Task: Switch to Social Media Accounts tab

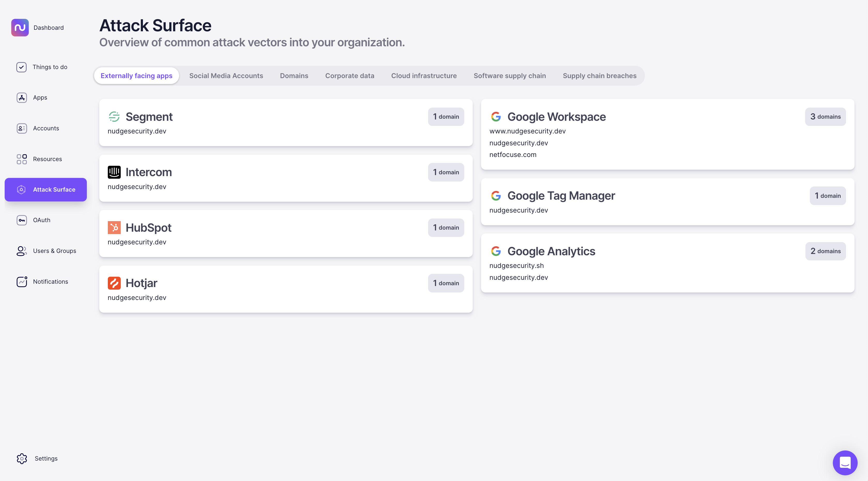Action: click(x=226, y=76)
